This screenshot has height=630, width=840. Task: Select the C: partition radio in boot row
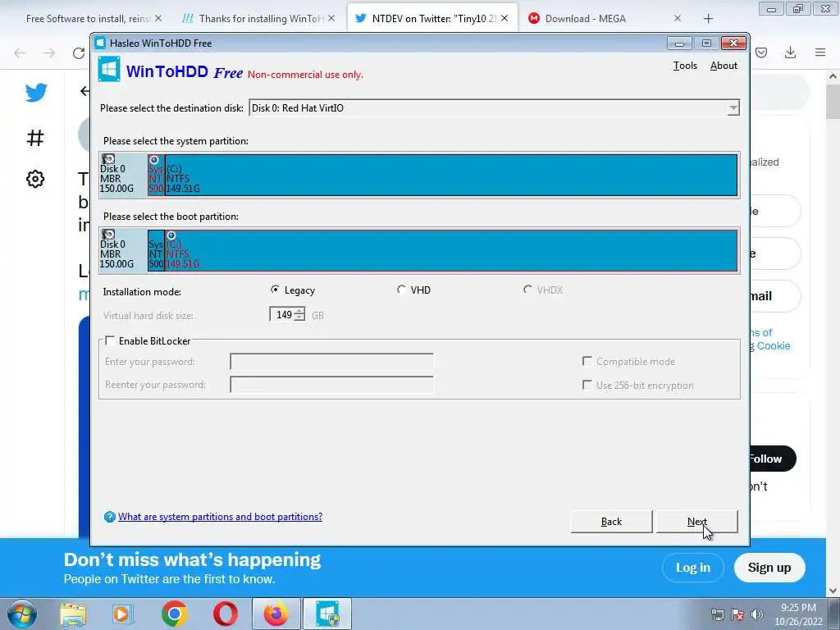pyautogui.click(x=171, y=235)
